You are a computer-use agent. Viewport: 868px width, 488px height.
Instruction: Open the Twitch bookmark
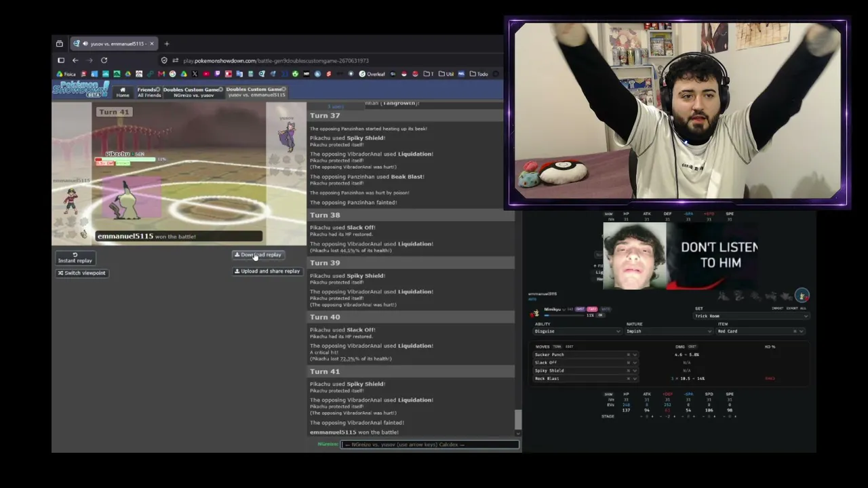[217, 74]
